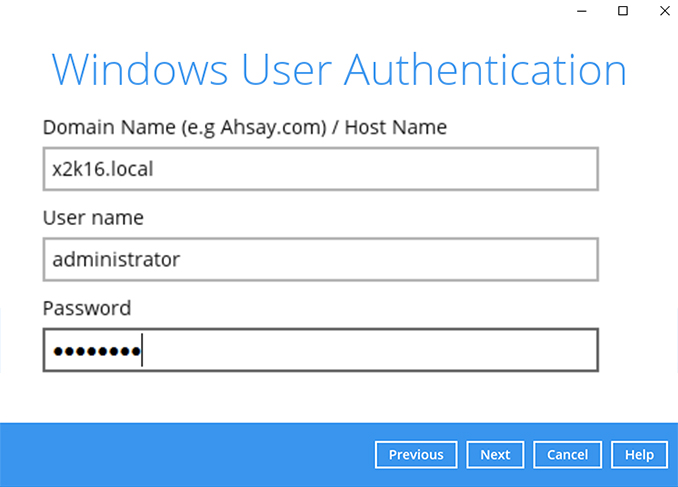
Task: Place cursor in the 'administrator' text
Action: (x=116, y=259)
